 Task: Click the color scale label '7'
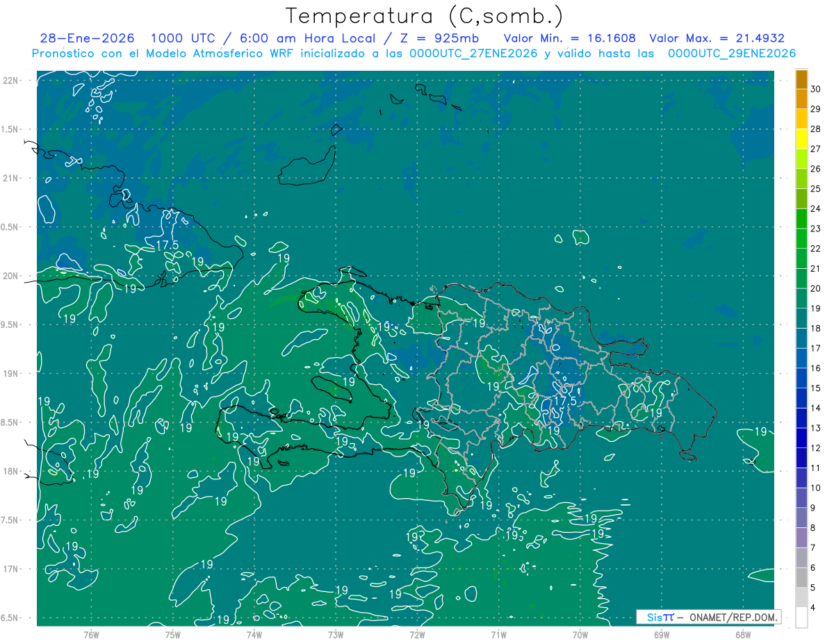tap(814, 547)
